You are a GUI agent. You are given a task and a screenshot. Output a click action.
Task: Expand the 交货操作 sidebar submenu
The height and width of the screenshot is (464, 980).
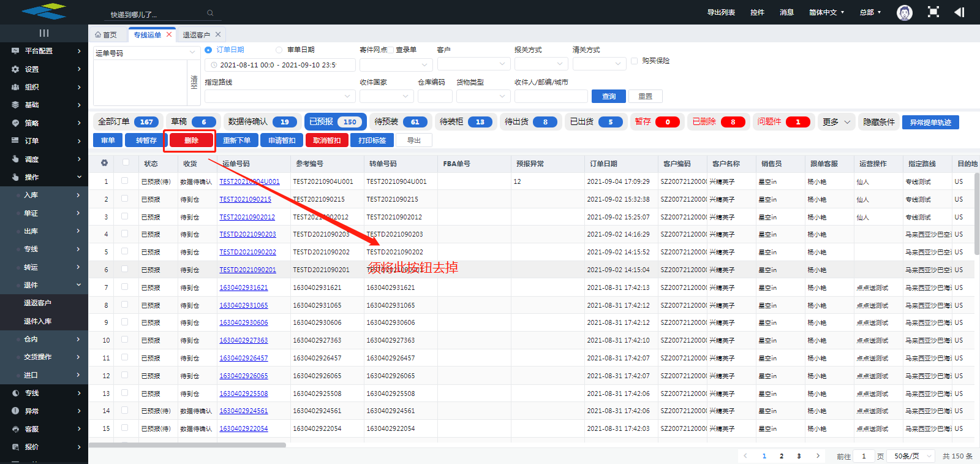pos(44,357)
